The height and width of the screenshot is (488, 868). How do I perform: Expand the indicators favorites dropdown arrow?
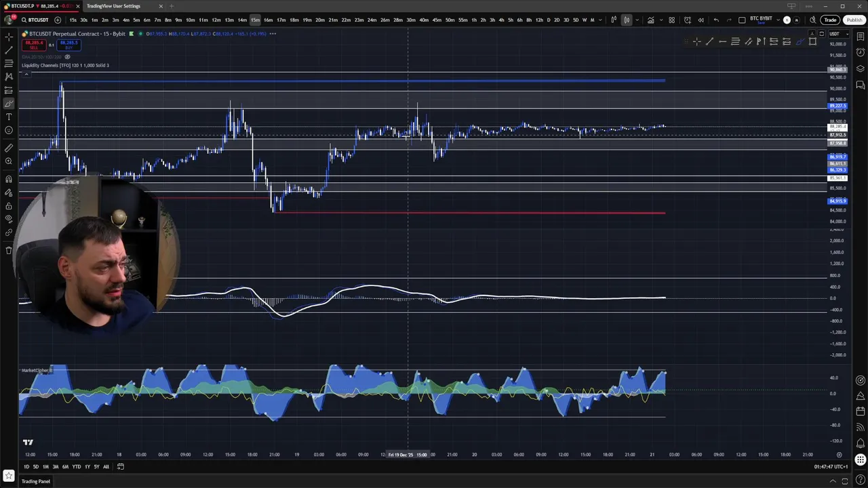[x=661, y=20]
